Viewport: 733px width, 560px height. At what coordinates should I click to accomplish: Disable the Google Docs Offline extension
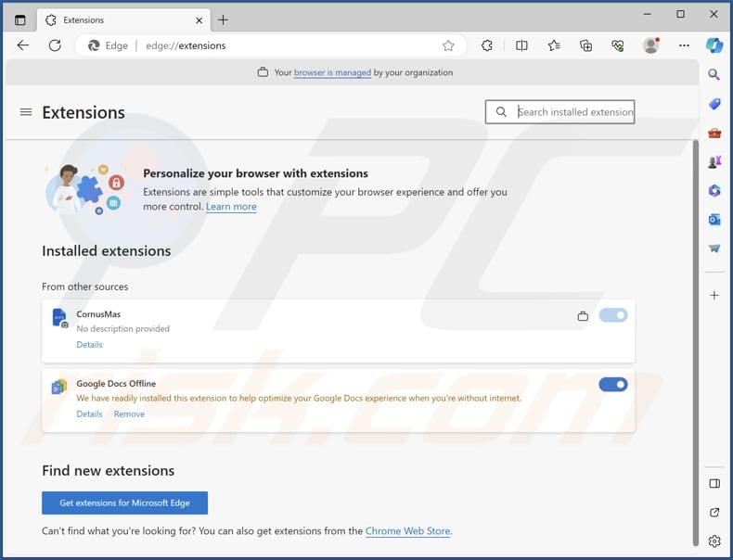tap(613, 385)
